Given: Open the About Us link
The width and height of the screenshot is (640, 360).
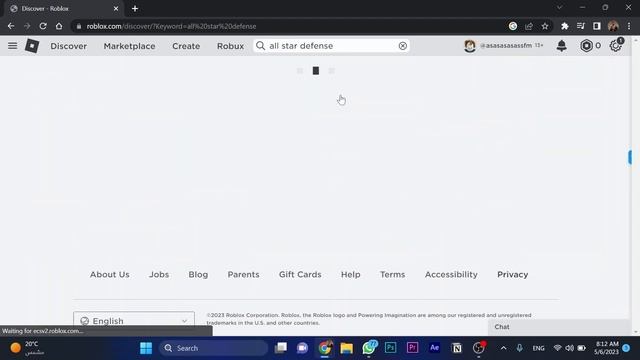Looking at the screenshot, I should point(110,274).
